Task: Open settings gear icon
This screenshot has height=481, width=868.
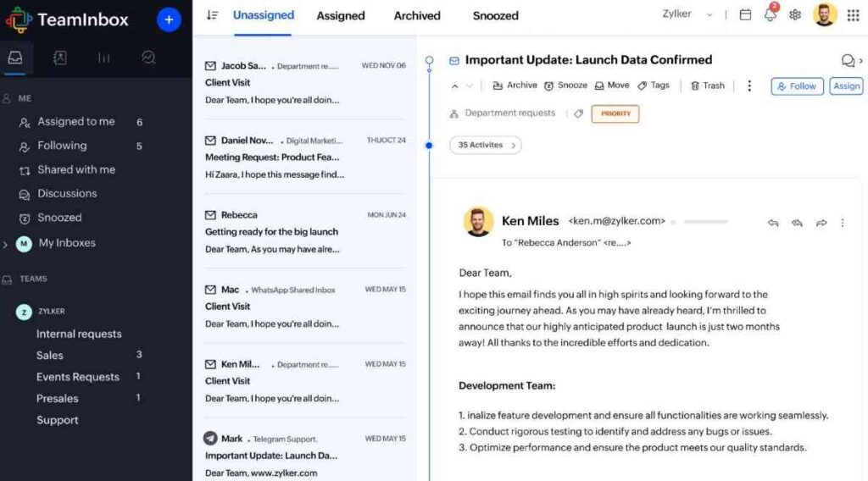Action: click(x=795, y=15)
